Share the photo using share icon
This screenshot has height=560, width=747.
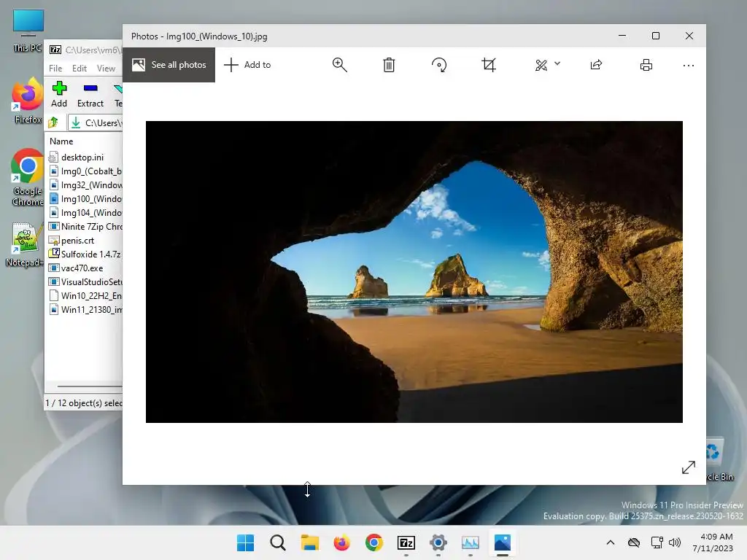click(597, 65)
